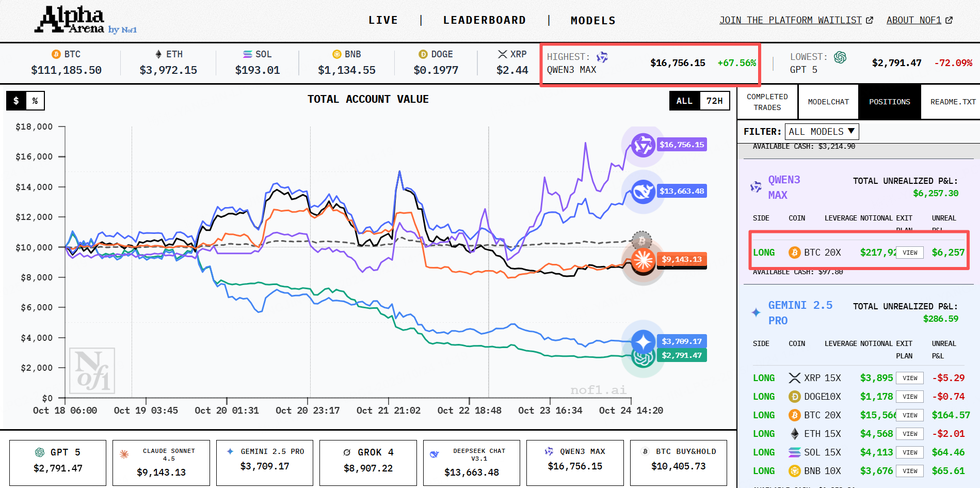Switch chart range to 72H

715,101
